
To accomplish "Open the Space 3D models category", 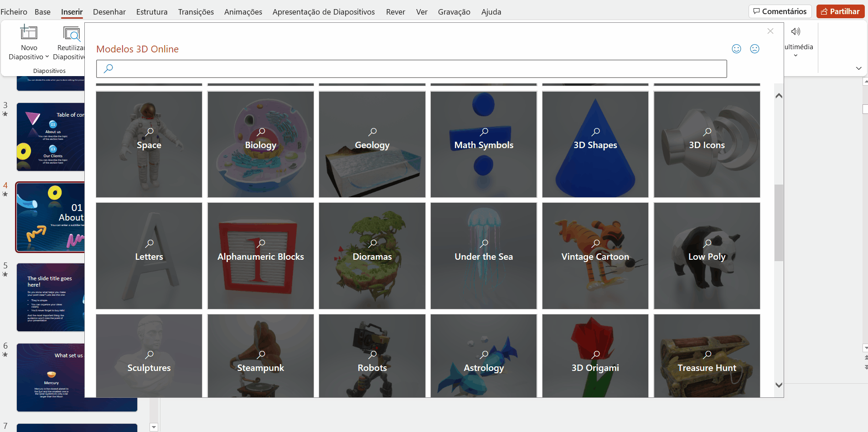I will [149, 144].
